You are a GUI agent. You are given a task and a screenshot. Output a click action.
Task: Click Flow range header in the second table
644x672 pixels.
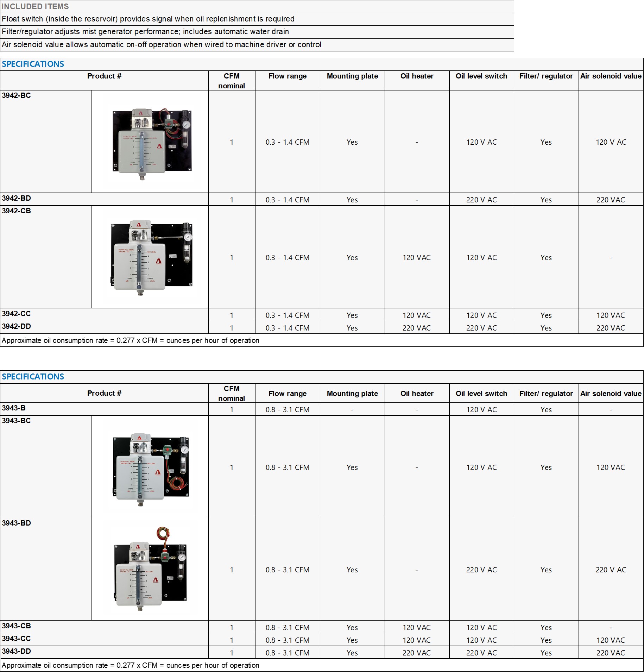288,394
